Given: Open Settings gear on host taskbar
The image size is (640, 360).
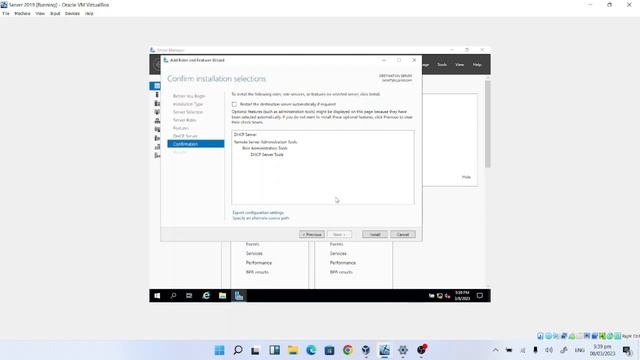Looking at the screenshot, I should tap(403, 350).
